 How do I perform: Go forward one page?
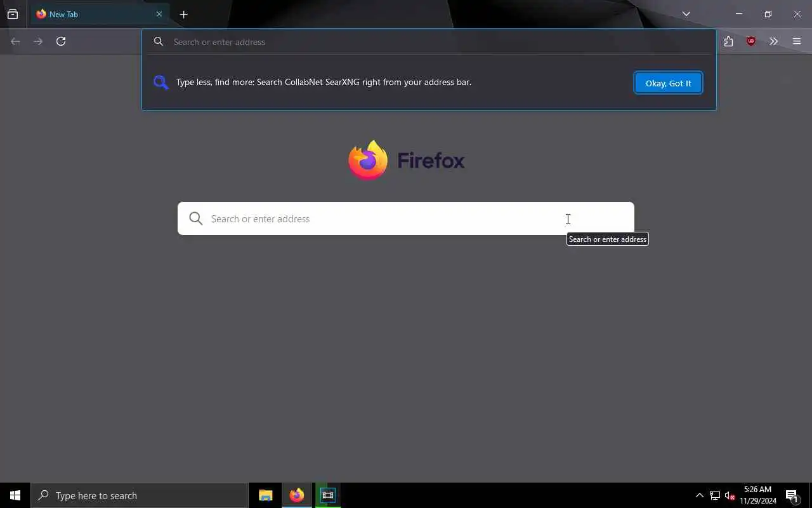click(38, 41)
